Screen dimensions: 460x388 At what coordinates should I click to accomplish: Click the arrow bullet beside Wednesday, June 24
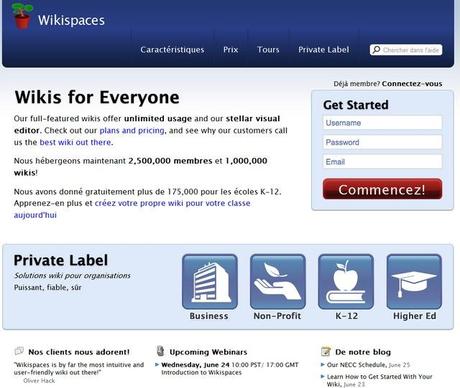157,365
